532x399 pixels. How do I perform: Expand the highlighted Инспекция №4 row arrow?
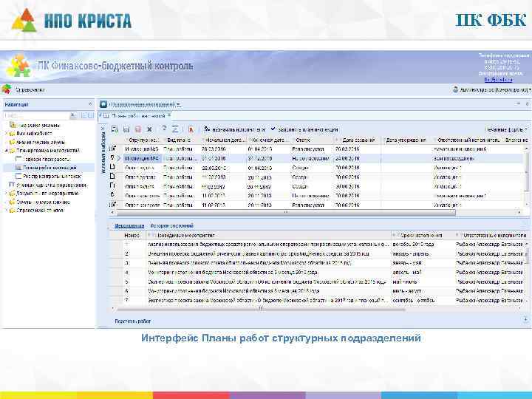click(119, 158)
